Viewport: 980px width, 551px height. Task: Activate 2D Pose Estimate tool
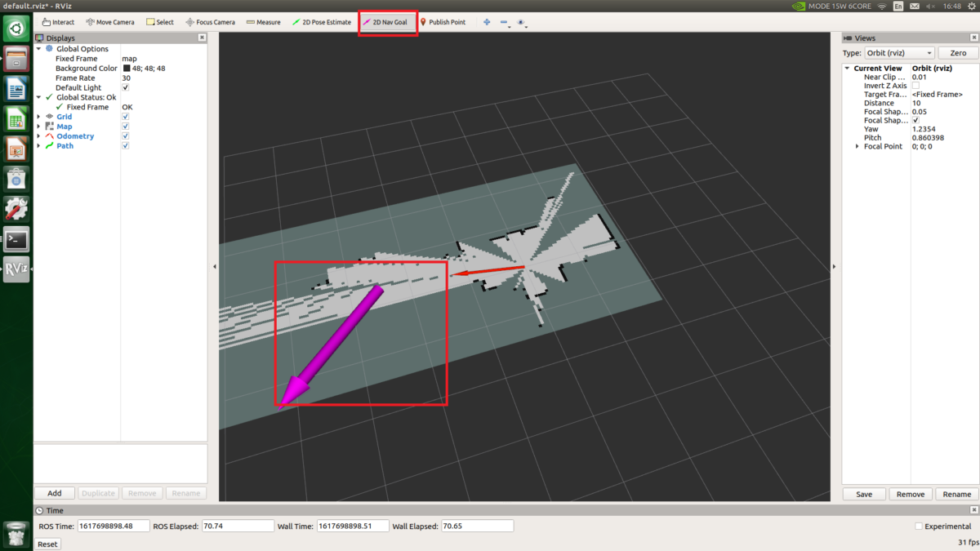click(321, 21)
